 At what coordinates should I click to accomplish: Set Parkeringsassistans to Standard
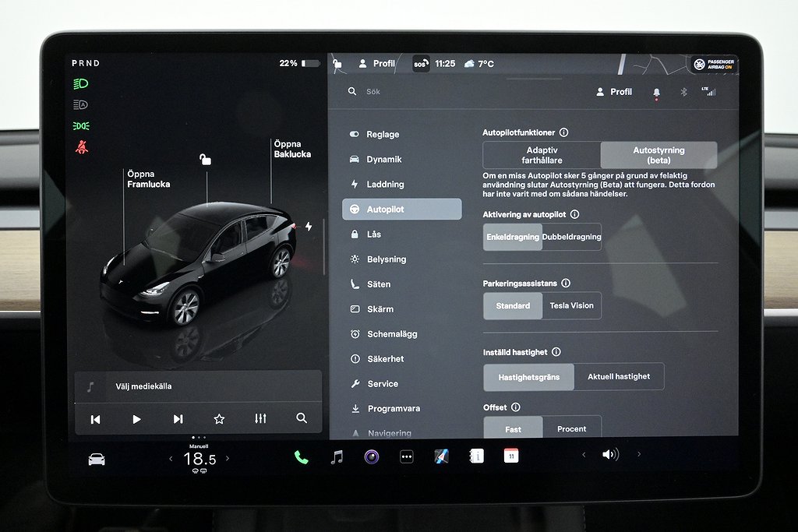[x=513, y=305]
